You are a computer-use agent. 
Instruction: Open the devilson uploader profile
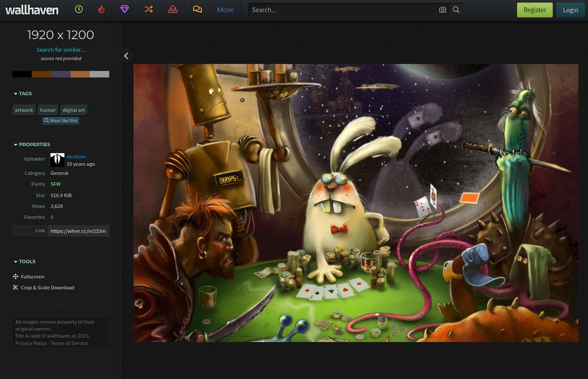pos(76,157)
